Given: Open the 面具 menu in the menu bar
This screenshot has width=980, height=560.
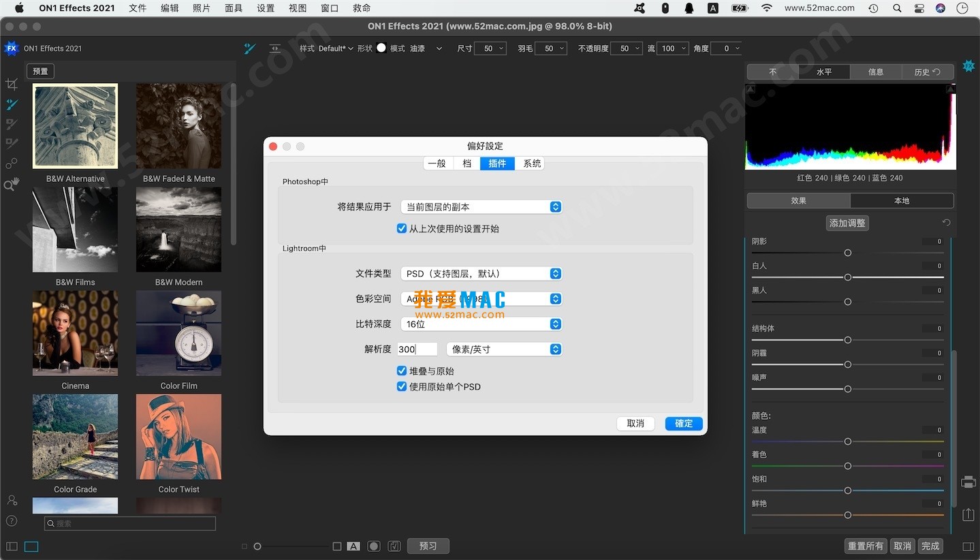Looking at the screenshot, I should 234,8.
